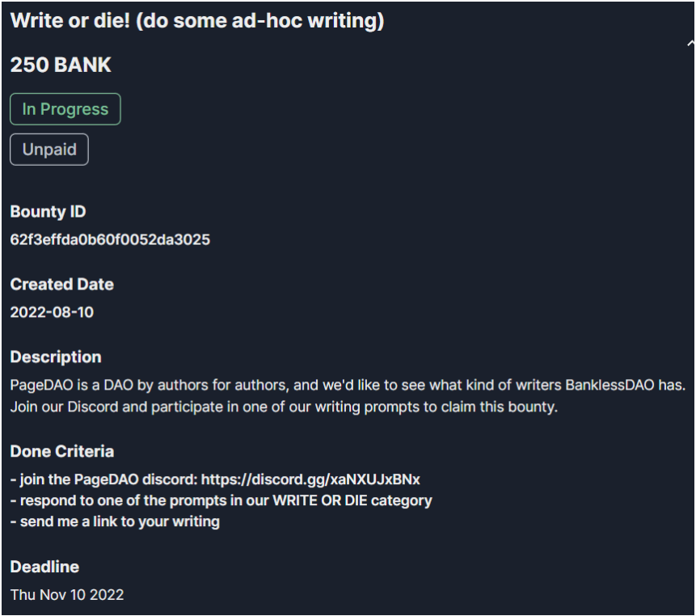The image size is (696, 616).
Task: Click the word BanklessDAO in description
Action: pos(610,385)
